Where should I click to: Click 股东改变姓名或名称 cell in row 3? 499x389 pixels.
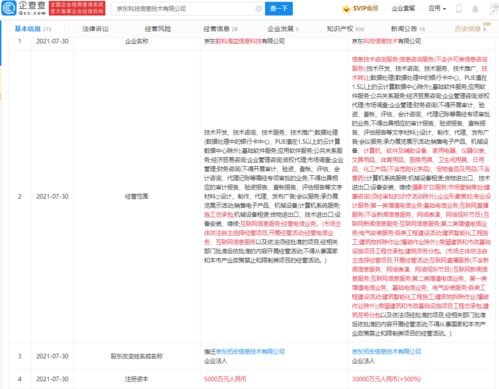(136, 356)
